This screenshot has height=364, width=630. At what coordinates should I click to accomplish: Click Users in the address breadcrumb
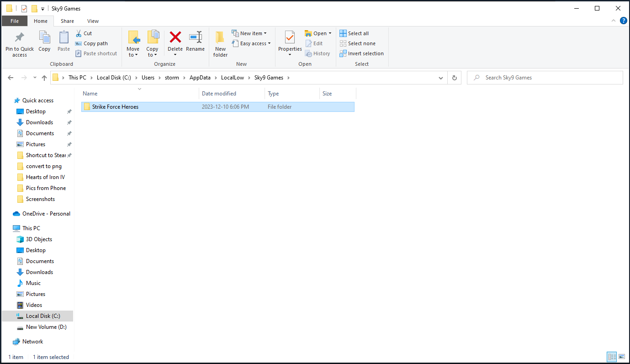tap(148, 78)
